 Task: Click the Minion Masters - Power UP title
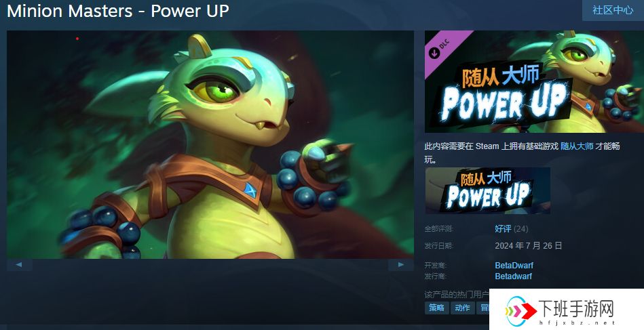118,11
